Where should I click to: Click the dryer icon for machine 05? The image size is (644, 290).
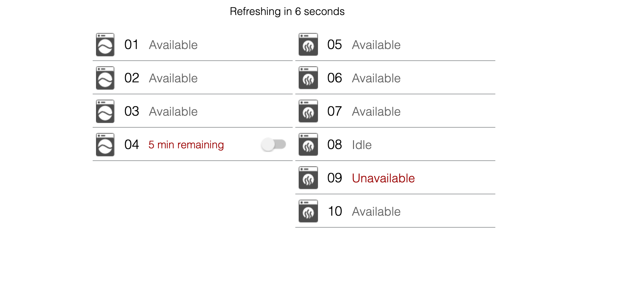point(308,45)
